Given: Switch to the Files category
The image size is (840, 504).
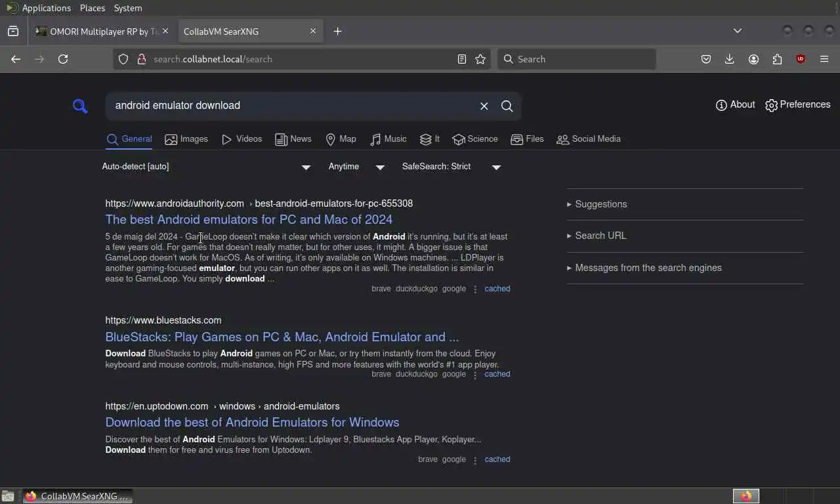Looking at the screenshot, I should coord(527,139).
